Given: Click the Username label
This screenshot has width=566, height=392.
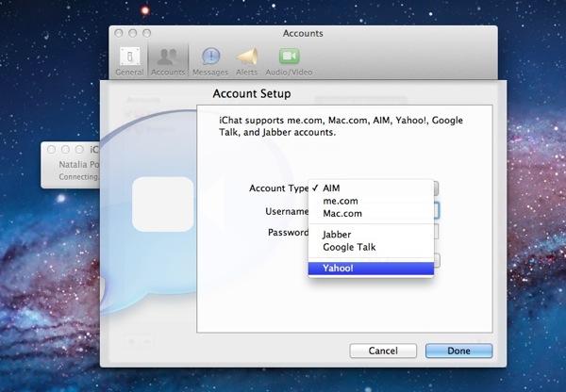Looking at the screenshot, I should [287, 211].
